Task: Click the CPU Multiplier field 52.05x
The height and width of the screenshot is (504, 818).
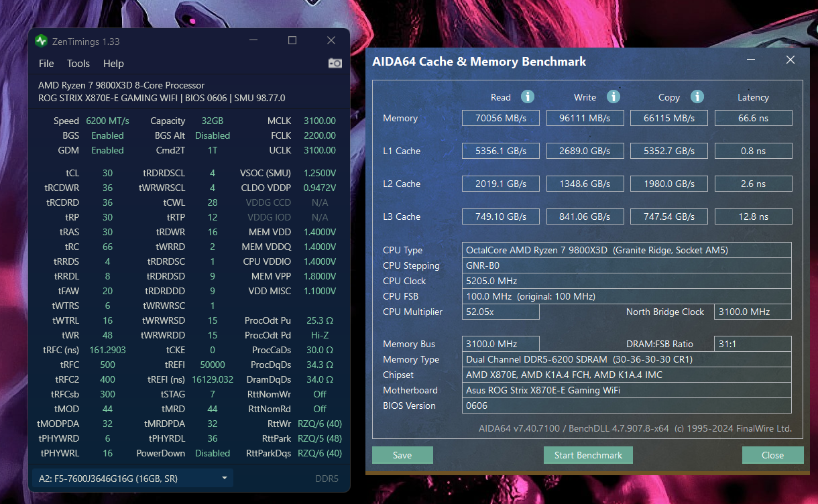Action: pyautogui.click(x=500, y=312)
